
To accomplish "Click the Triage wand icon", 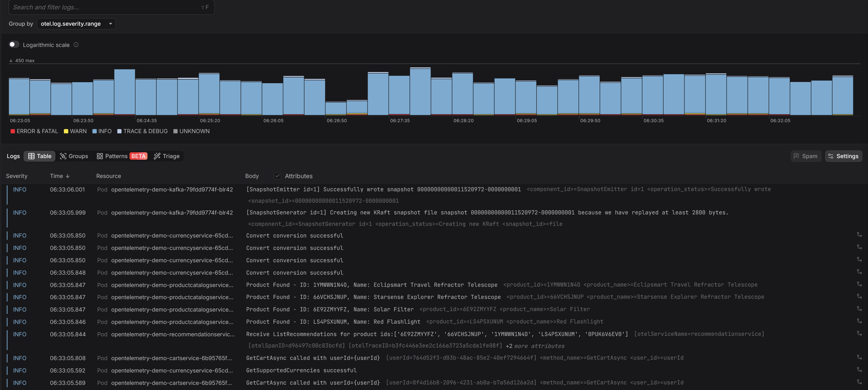I will click(x=157, y=156).
